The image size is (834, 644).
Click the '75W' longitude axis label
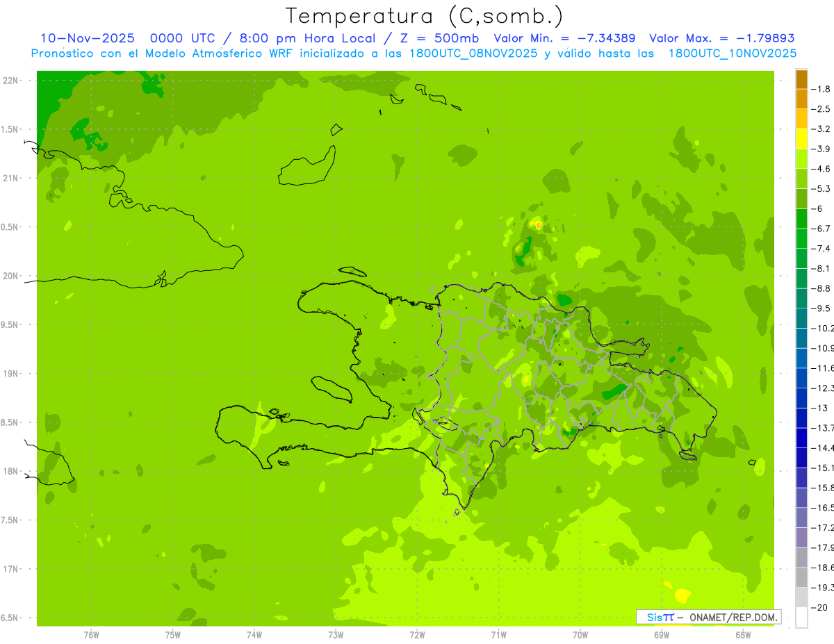click(x=173, y=635)
